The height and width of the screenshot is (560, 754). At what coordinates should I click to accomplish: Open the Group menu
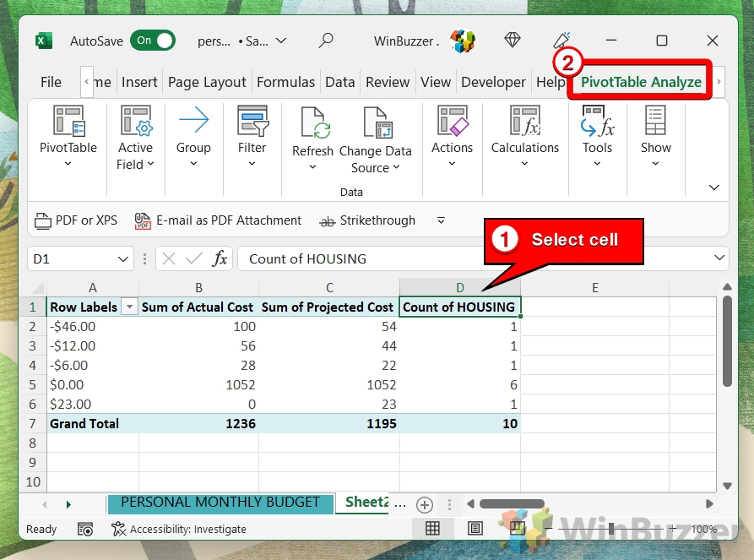pyautogui.click(x=193, y=136)
